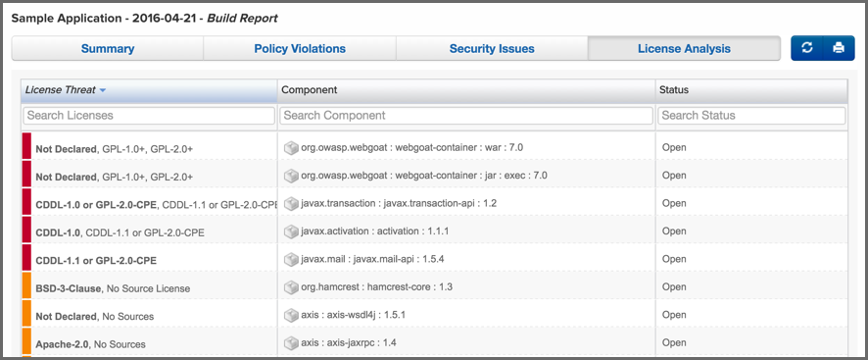
Task: Click license 'Apache-2.0, No Sources'
Action: click(91, 344)
